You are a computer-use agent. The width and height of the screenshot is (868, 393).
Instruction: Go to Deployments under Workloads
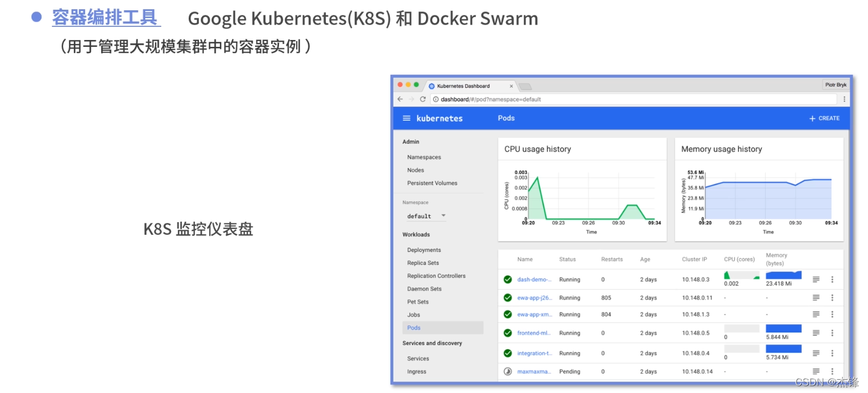click(424, 250)
